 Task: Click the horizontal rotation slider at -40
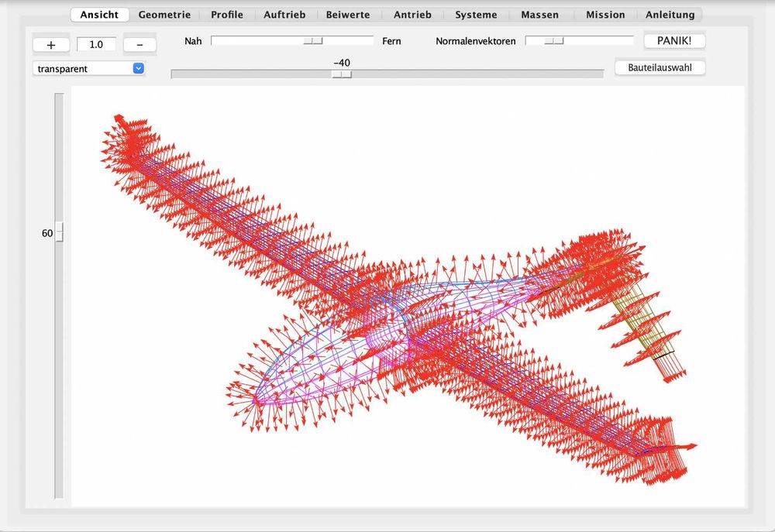[342, 74]
